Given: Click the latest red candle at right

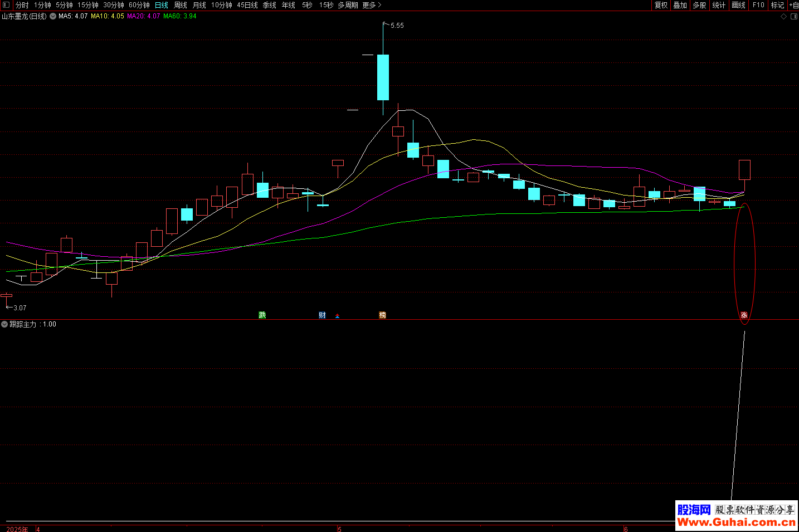Looking at the screenshot, I should point(744,170).
